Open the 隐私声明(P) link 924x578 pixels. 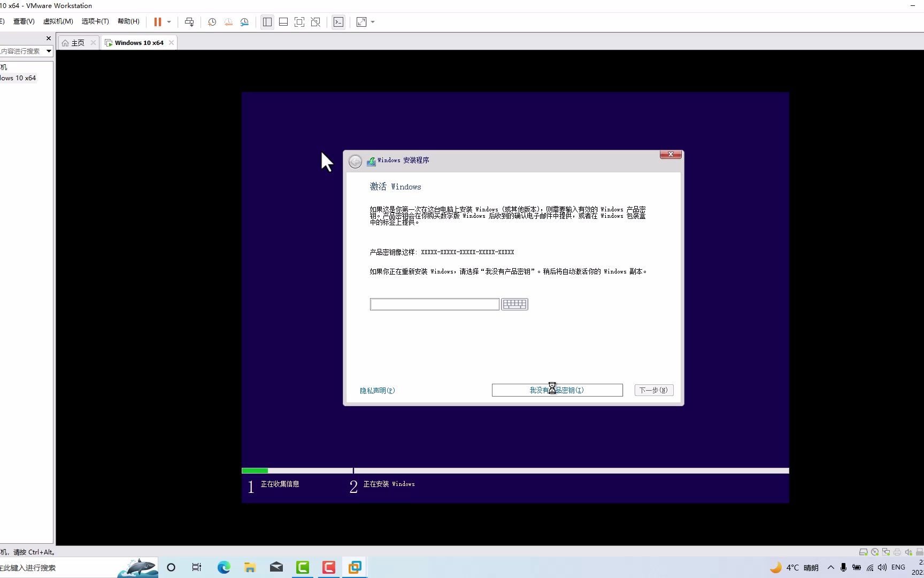[378, 391]
